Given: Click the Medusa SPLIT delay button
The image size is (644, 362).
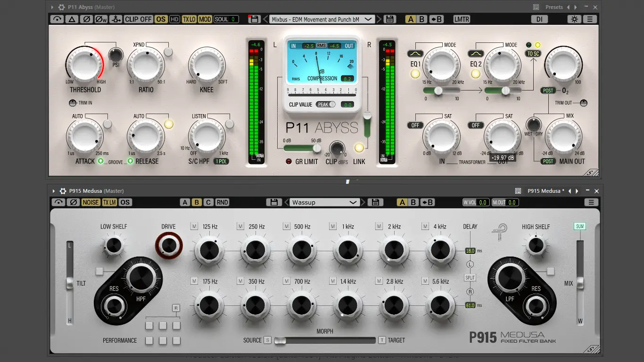Looking at the screenshot, I should [470, 278].
